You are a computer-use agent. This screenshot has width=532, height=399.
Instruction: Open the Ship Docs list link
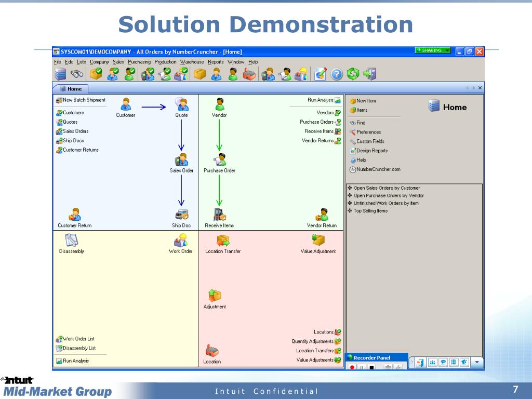pyautogui.click(x=70, y=140)
